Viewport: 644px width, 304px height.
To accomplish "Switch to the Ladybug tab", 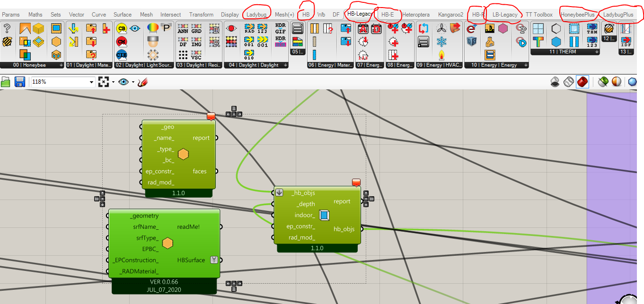I will tap(256, 15).
